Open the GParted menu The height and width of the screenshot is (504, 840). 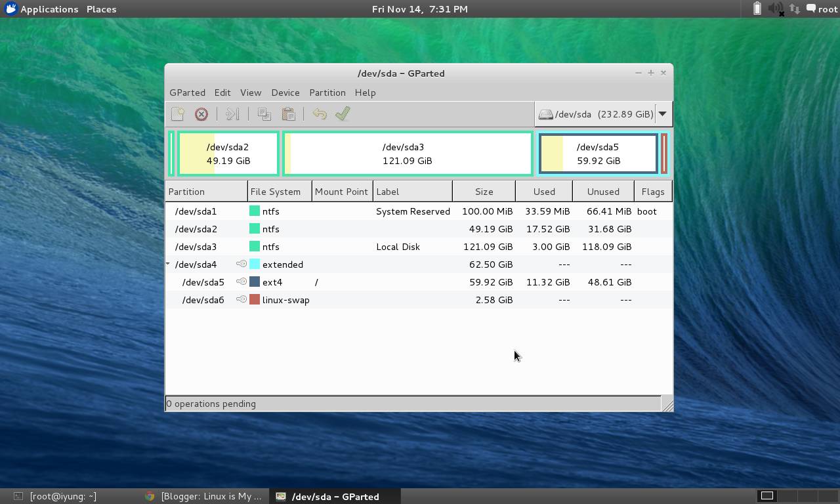point(187,93)
